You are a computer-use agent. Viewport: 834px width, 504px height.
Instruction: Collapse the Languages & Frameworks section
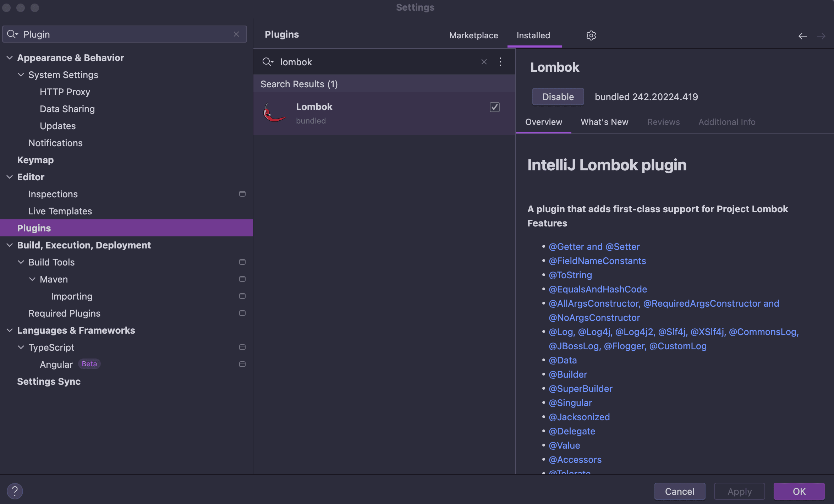(10, 330)
